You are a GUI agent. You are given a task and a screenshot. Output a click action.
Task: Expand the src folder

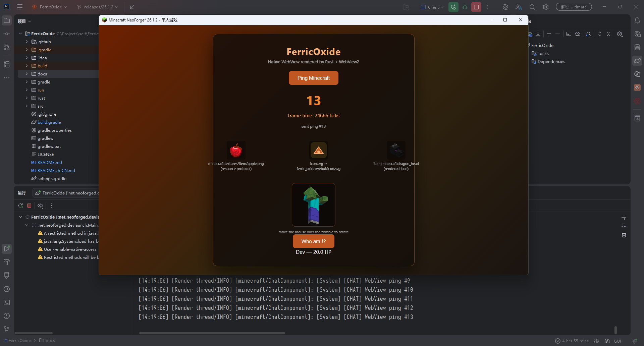point(27,106)
